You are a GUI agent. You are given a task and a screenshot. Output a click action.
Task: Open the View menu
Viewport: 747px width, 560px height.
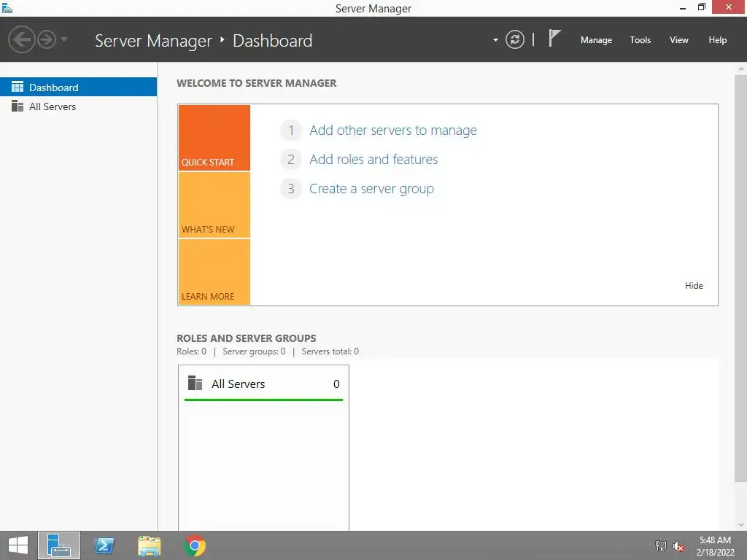[679, 40]
